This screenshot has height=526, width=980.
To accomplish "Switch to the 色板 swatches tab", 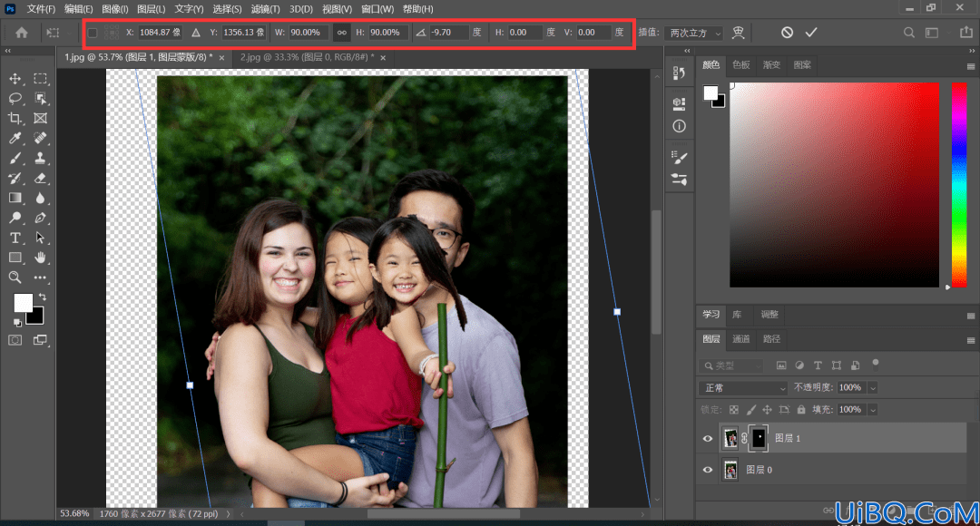I will tap(741, 65).
